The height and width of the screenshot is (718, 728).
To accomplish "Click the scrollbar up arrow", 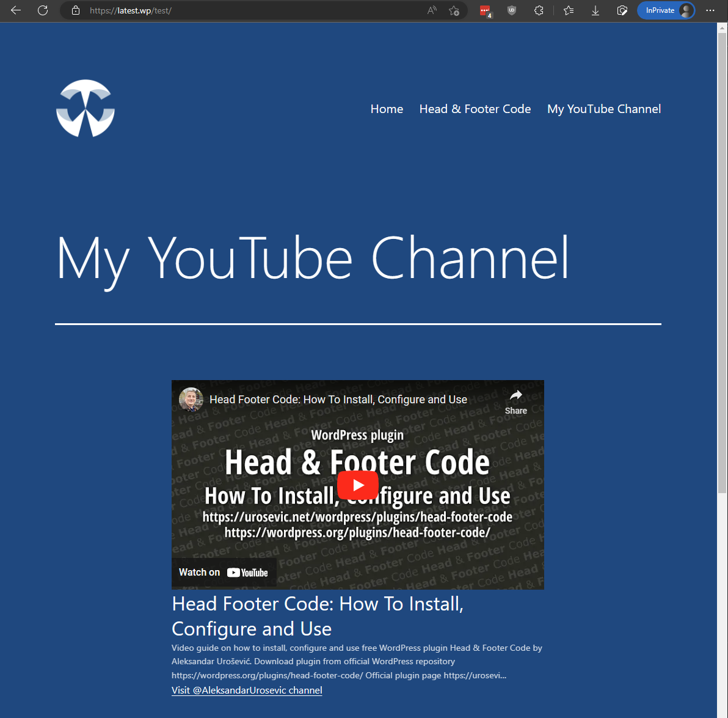I will click(x=722, y=28).
